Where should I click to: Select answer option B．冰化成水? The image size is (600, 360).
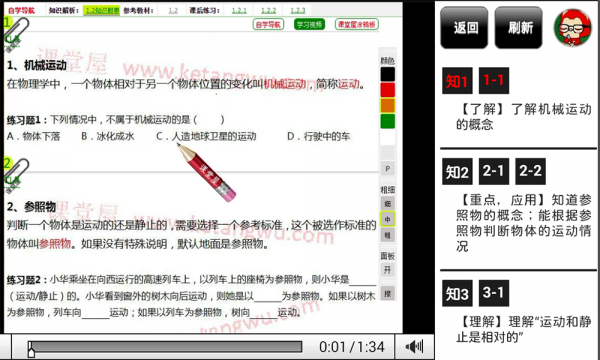click(108, 136)
